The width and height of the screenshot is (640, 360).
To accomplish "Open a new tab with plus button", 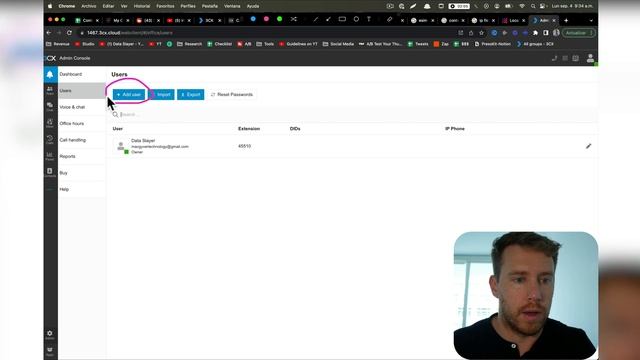I will click(x=566, y=20).
